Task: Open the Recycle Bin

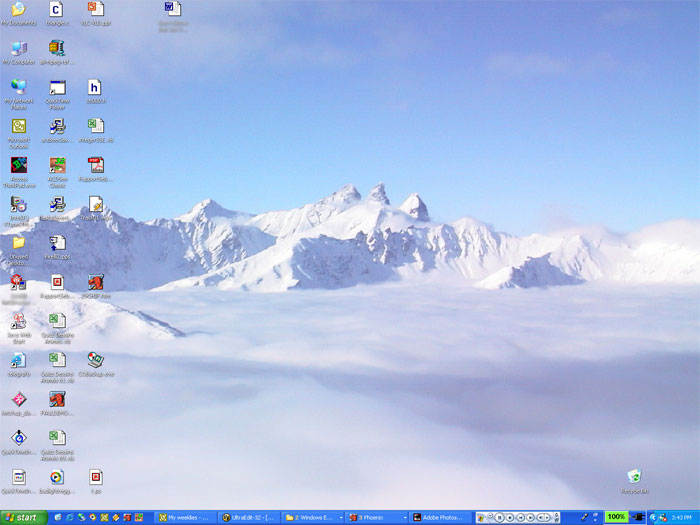Action: pos(634,477)
